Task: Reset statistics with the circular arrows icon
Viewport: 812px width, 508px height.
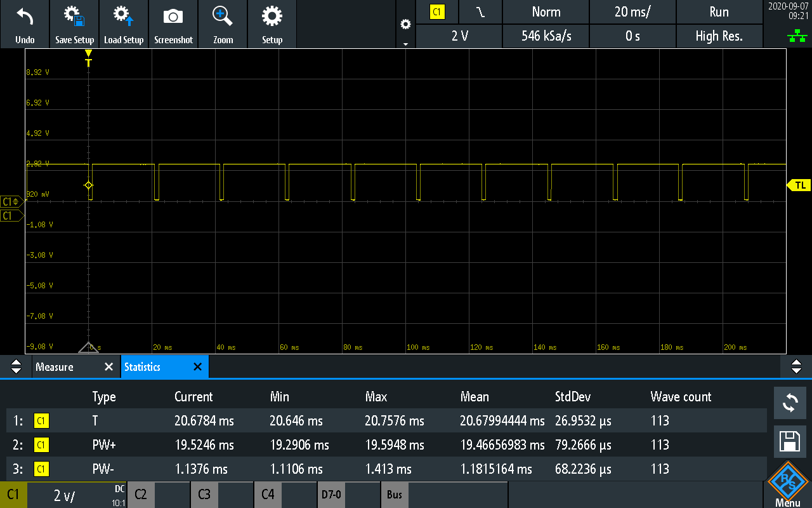Action: coord(789,403)
